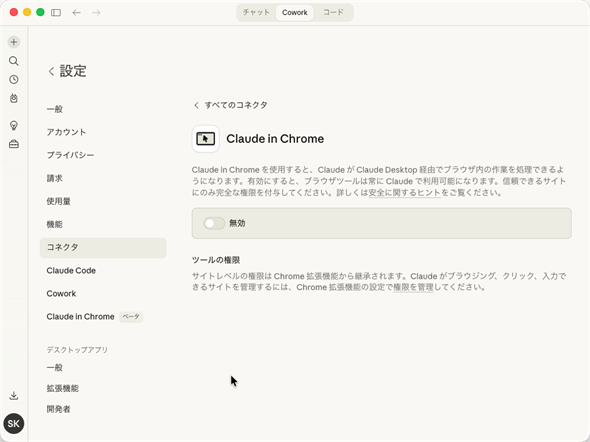Go back to すべてのコネクタ
This screenshot has width=590, height=442.
pos(230,105)
